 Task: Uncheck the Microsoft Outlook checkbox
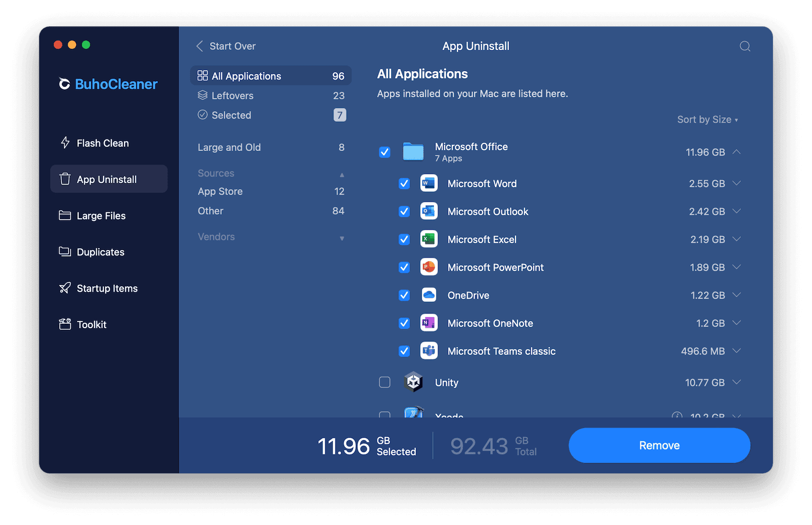404,211
